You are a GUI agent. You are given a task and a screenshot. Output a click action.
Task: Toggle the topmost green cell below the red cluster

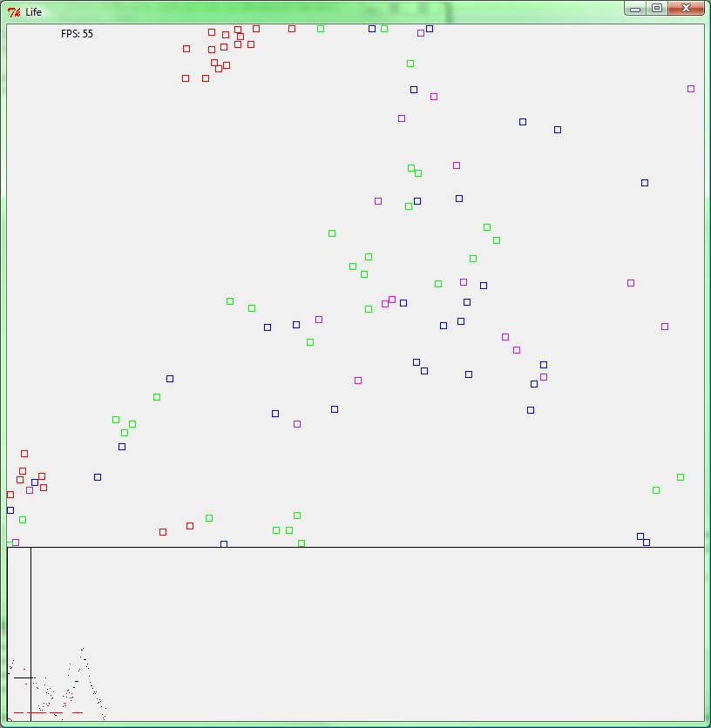(x=409, y=62)
